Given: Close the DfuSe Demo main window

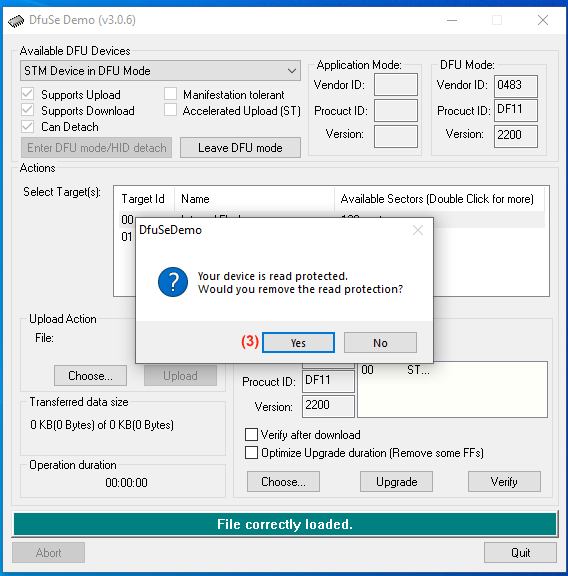Looking at the screenshot, I should [x=543, y=20].
